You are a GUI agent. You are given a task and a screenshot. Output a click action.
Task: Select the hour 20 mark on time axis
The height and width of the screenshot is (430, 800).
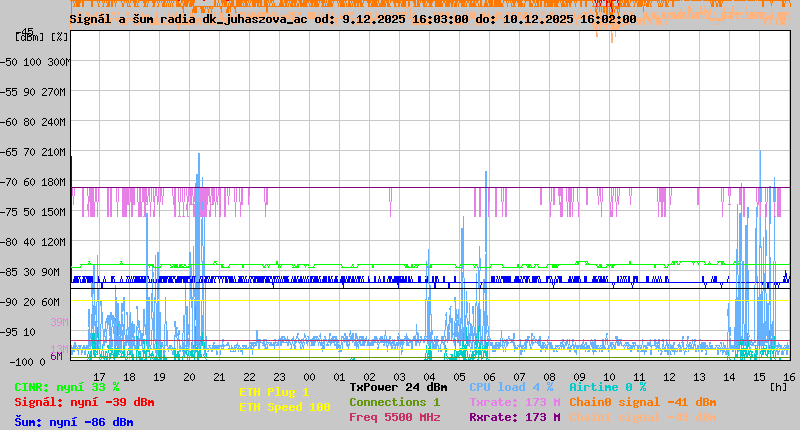[190, 376]
